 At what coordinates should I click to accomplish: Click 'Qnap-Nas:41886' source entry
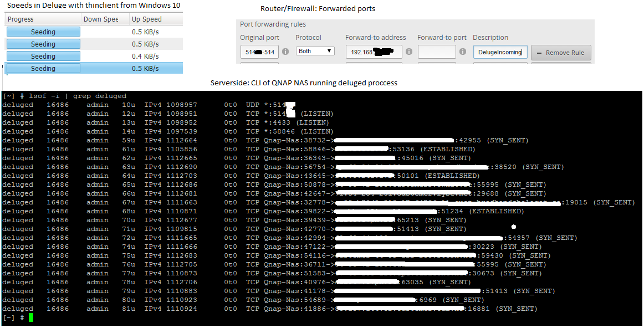294,309
